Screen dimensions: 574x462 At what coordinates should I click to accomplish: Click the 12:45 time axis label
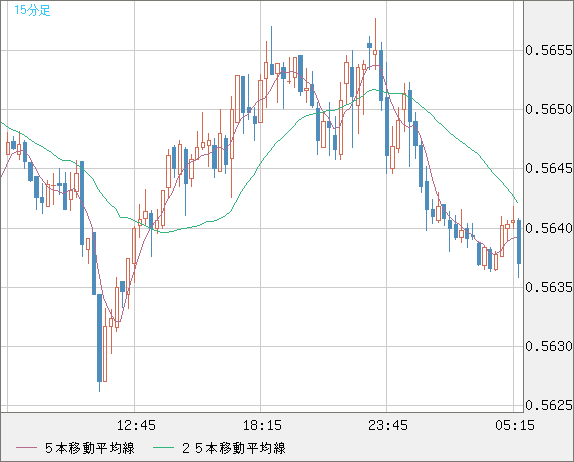click(x=136, y=425)
